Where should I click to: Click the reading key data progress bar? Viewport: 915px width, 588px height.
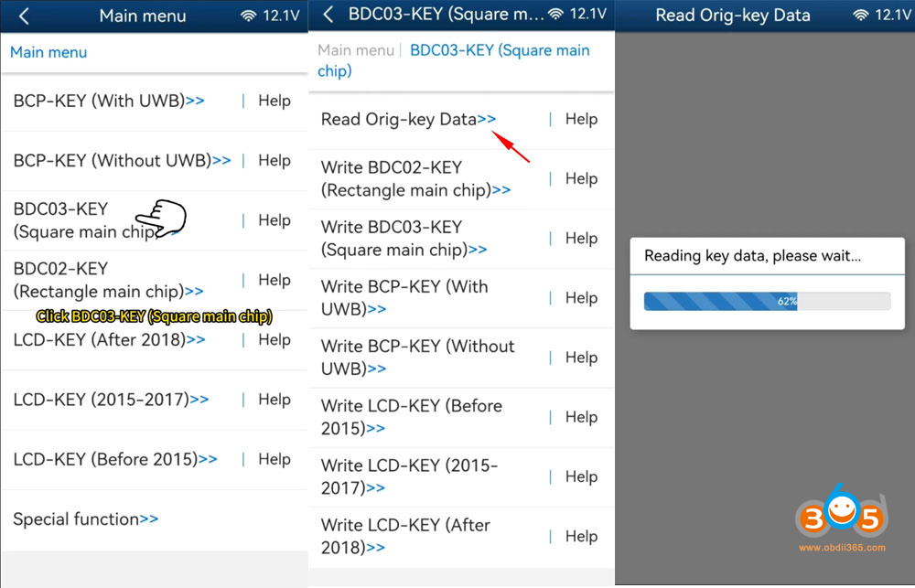pyautogui.click(x=766, y=301)
